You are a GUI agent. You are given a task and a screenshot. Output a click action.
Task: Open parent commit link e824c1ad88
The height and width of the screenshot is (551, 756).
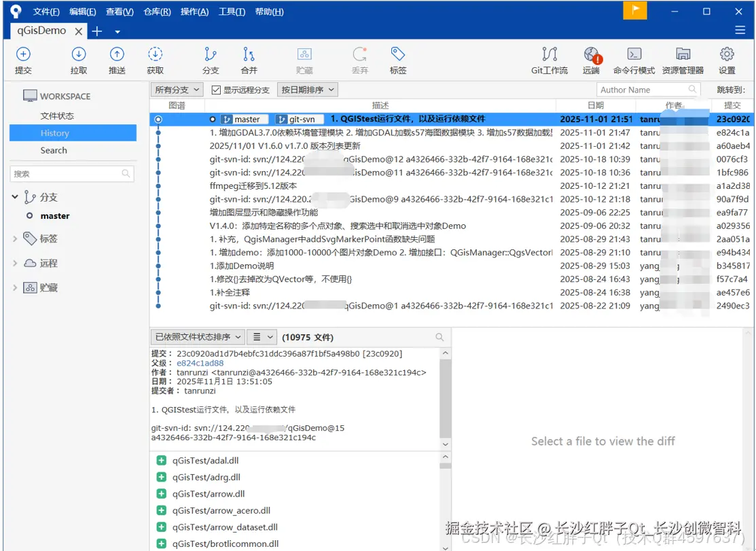click(x=200, y=363)
